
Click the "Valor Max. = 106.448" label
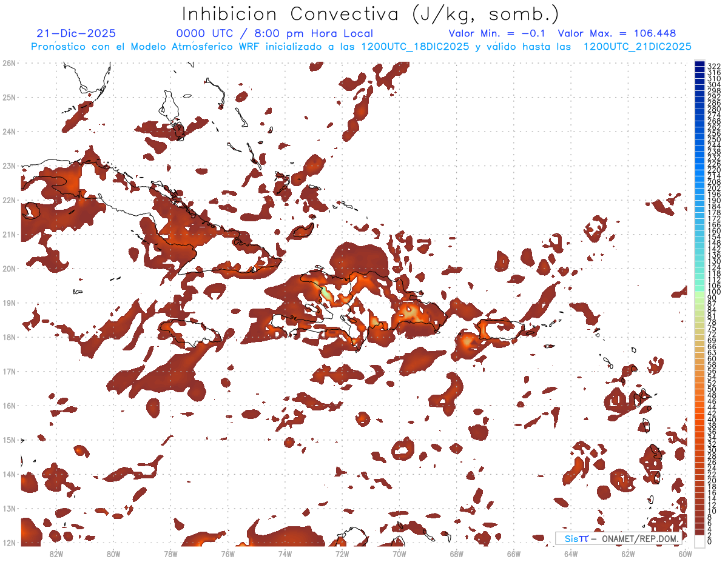click(617, 34)
